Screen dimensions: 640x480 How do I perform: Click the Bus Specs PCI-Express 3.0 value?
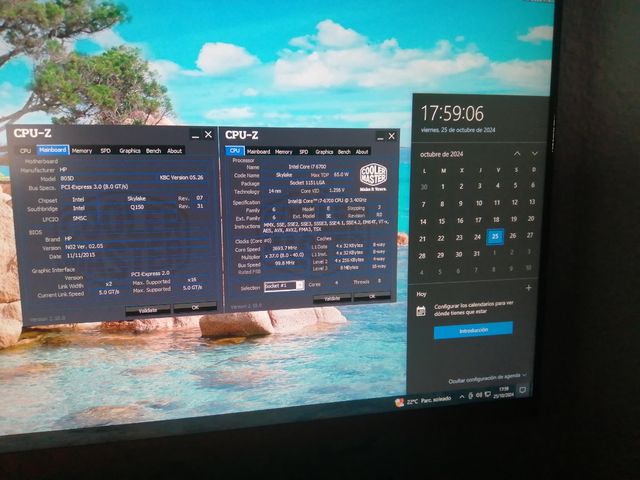coord(94,187)
